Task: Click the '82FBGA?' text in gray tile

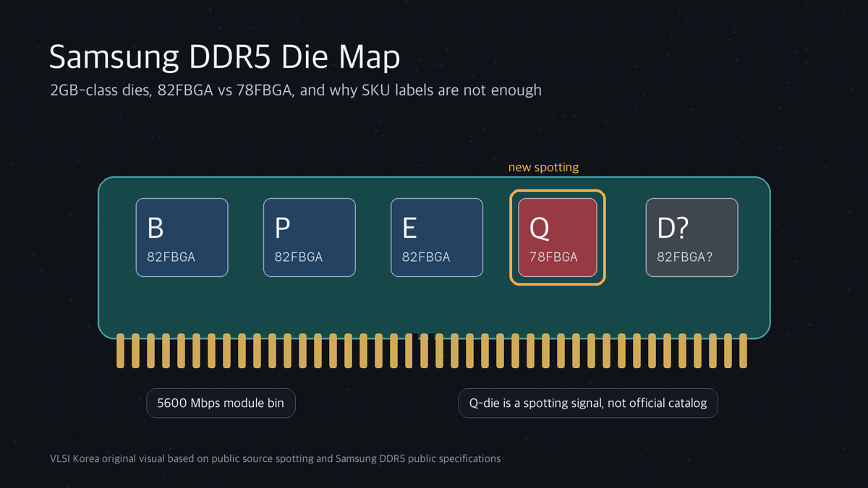Action: pyautogui.click(x=684, y=257)
